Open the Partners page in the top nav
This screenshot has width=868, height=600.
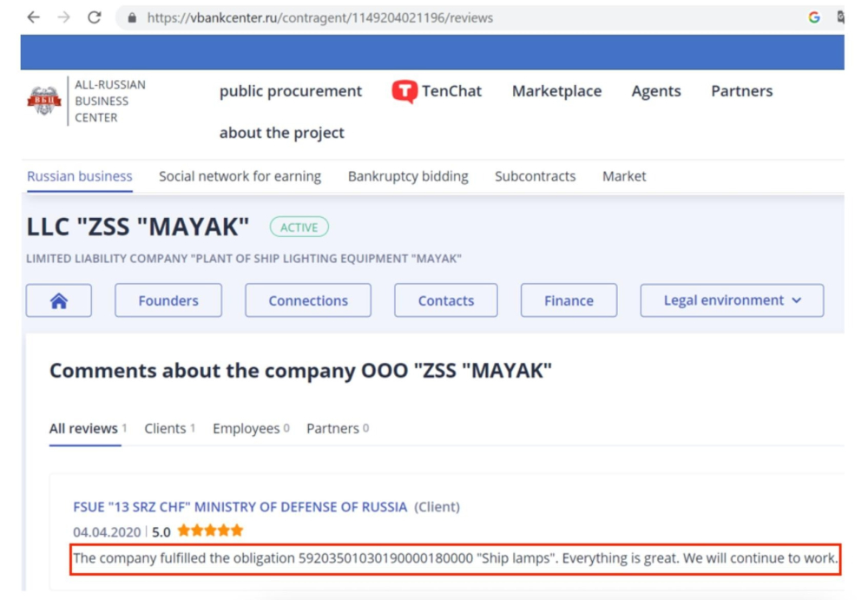pos(742,91)
